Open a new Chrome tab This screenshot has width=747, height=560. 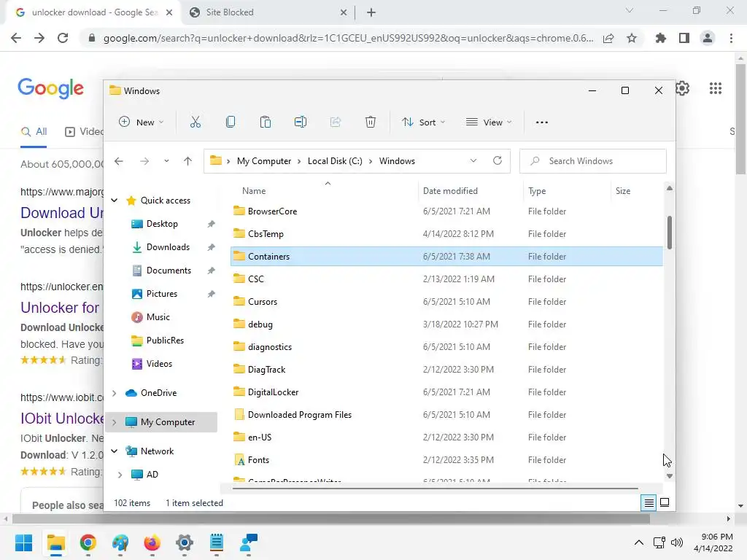[371, 12]
